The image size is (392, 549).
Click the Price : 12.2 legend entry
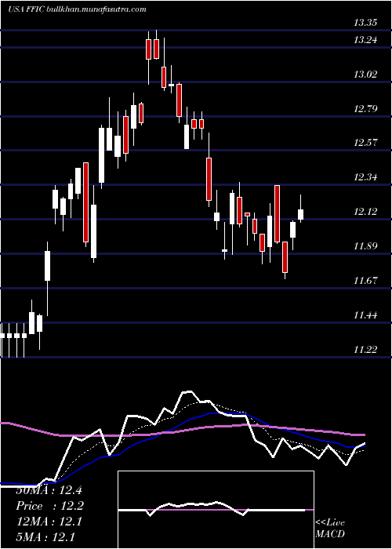pyautogui.click(x=50, y=507)
